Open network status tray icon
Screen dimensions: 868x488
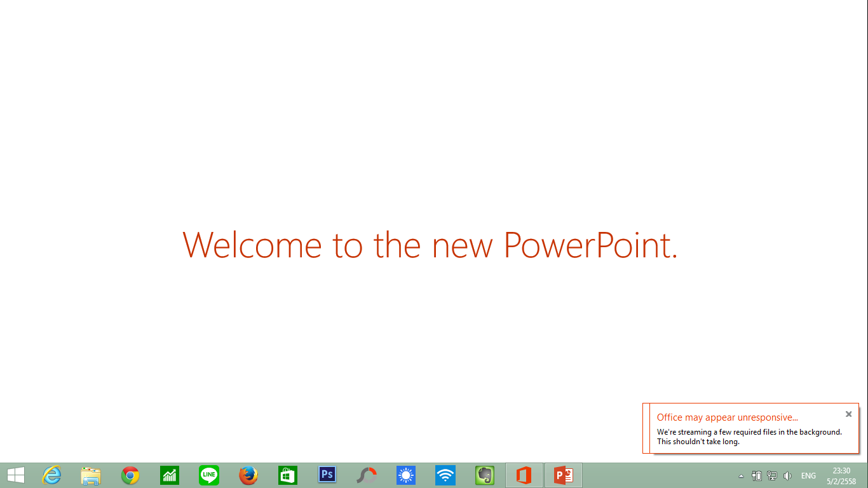[x=772, y=475]
